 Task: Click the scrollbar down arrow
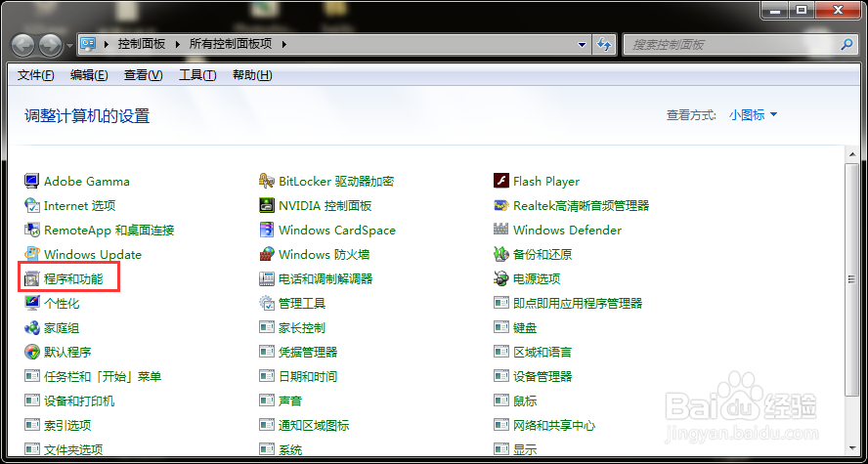pyautogui.click(x=851, y=447)
